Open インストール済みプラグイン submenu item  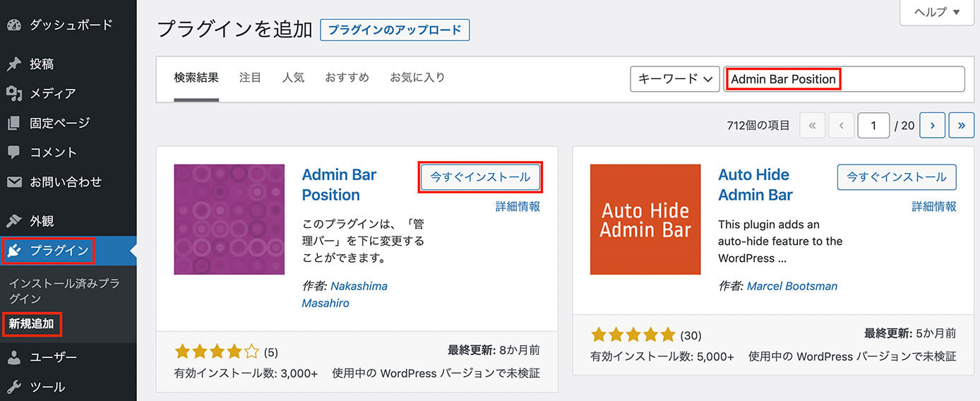pos(64,290)
